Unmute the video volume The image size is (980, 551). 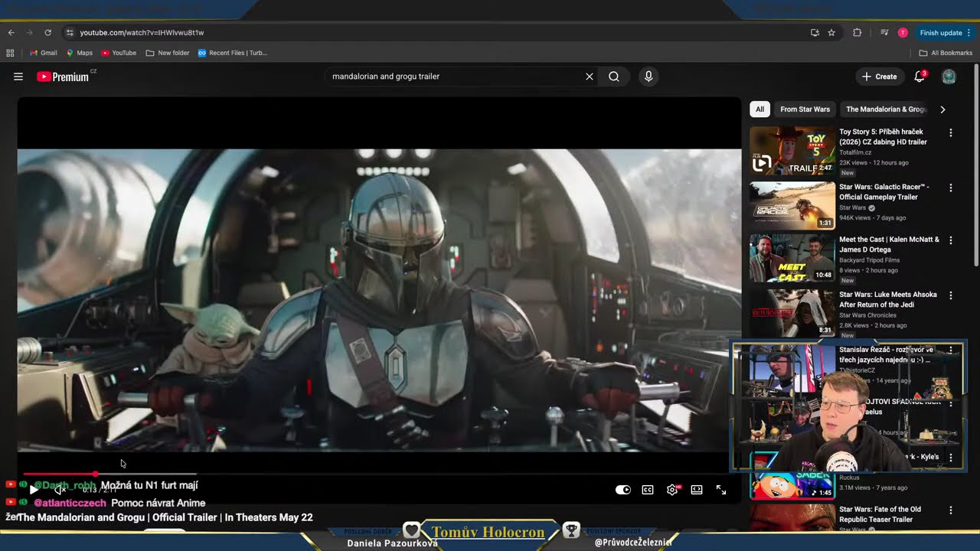tap(60, 490)
